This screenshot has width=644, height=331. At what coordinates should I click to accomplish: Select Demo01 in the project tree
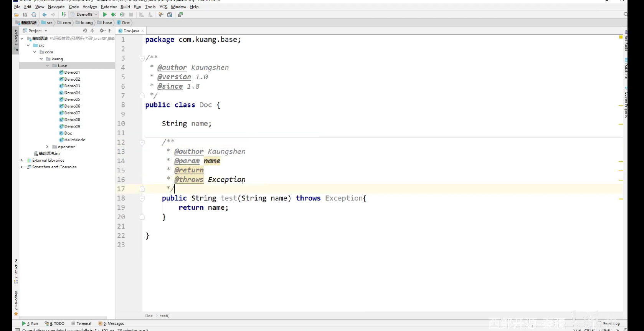[69, 72]
